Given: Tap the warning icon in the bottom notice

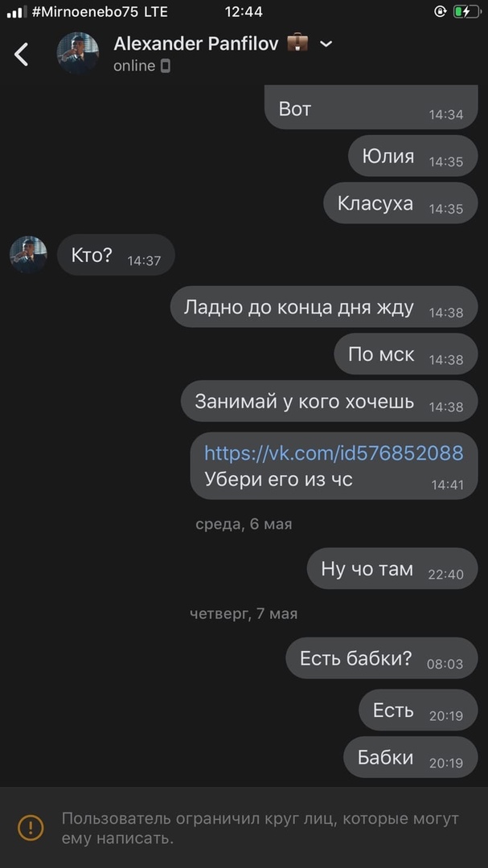Looking at the screenshot, I should coord(31,828).
